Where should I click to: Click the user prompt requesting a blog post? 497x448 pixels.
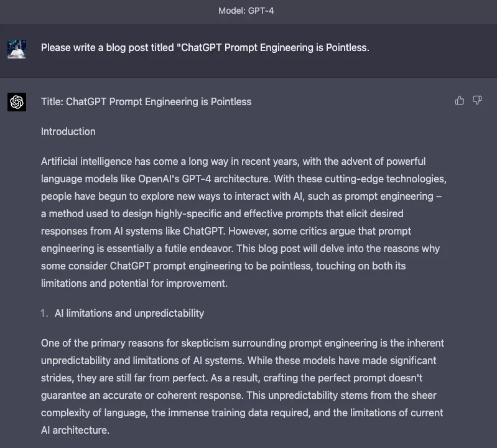205,47
